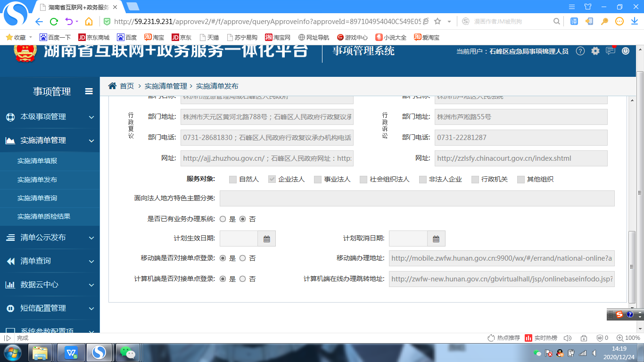Expand the 本级事项管理 sidebar section
The image size is (644, 362).
tap(50, 117)
